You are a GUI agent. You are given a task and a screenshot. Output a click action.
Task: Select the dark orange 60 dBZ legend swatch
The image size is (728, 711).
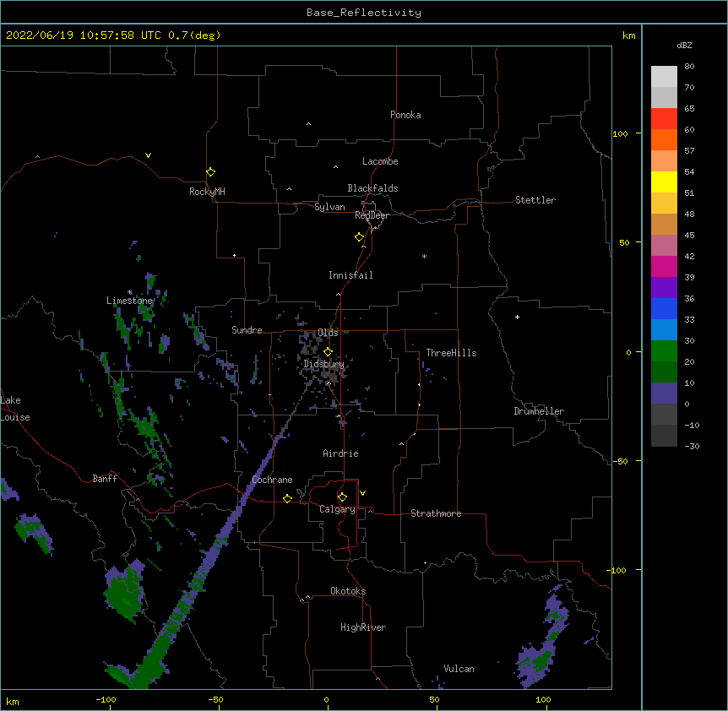(664, 139)
